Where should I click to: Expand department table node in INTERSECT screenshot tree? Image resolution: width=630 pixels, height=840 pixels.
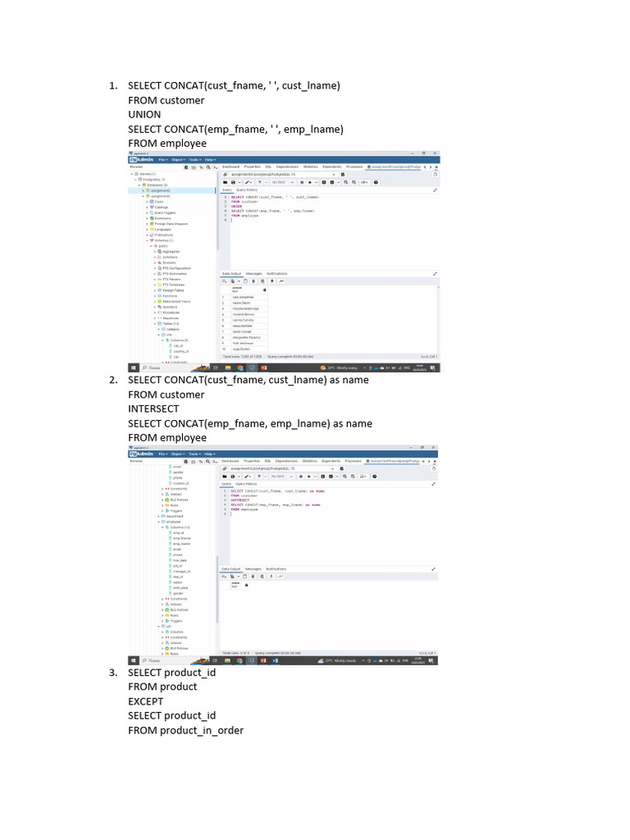point(159,517)
